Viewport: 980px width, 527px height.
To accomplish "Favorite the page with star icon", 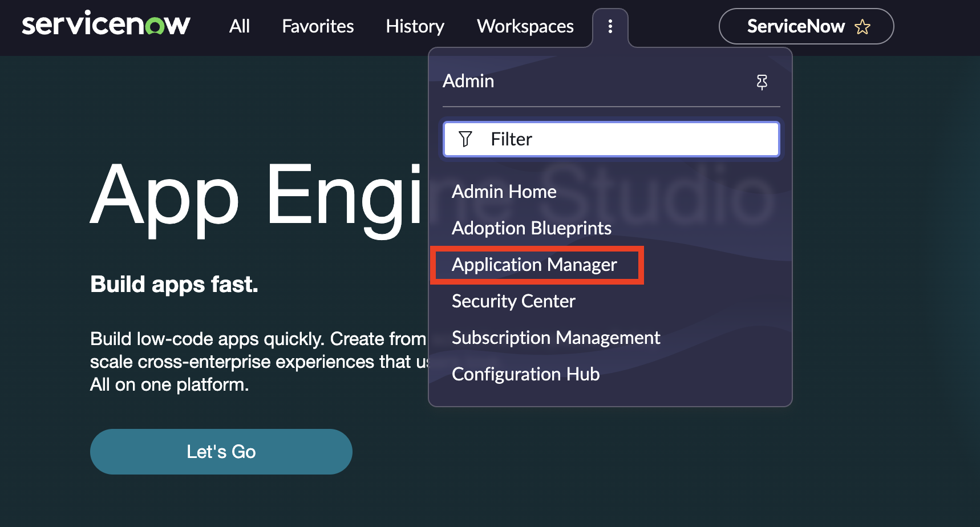I will tap(862, 27).
